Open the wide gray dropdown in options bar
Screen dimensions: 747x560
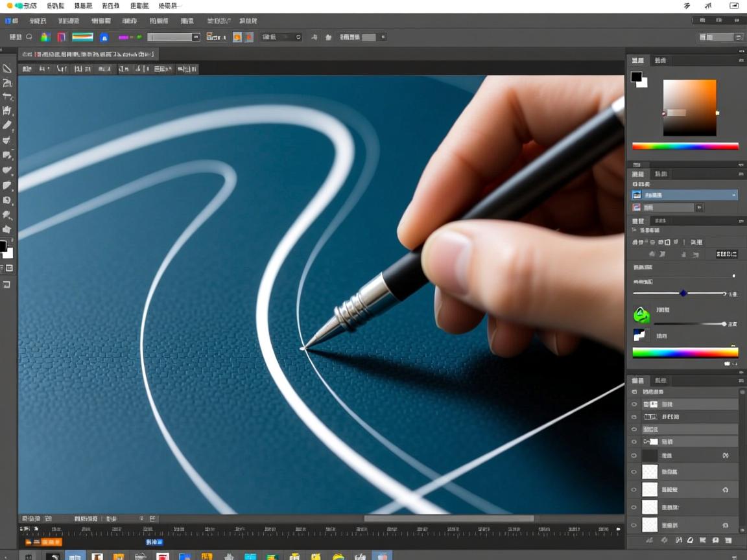(173, 38)
